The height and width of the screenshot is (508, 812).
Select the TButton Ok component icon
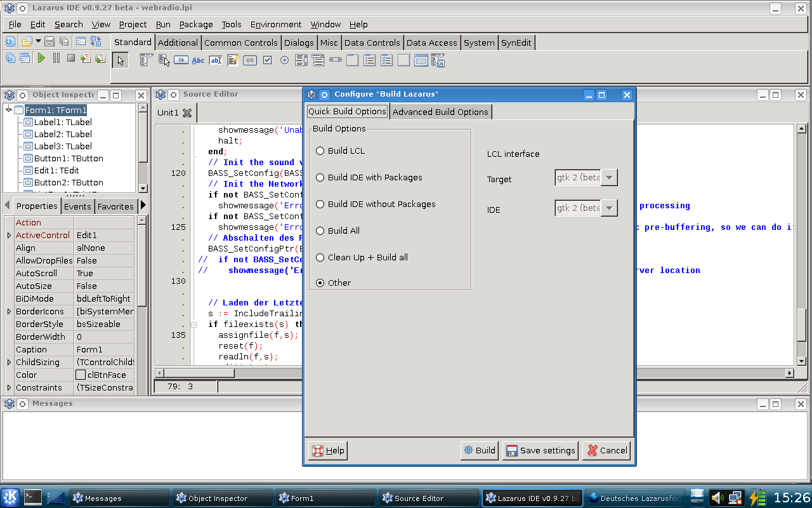tap(181, 60)
